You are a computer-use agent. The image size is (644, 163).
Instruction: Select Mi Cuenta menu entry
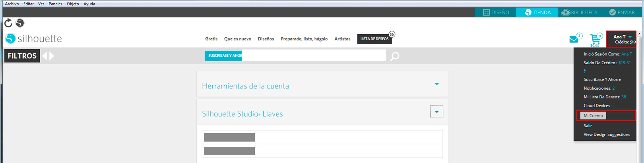tap(593, 115)
